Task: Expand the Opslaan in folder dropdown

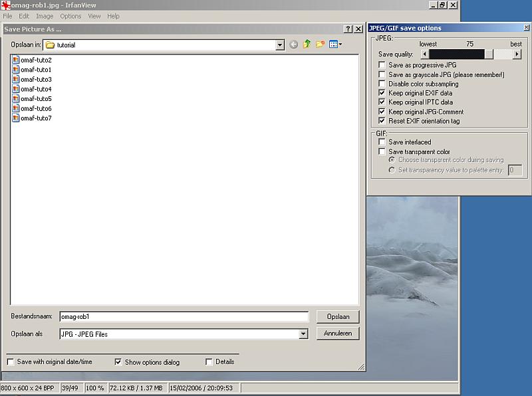Action: [280, 45]
